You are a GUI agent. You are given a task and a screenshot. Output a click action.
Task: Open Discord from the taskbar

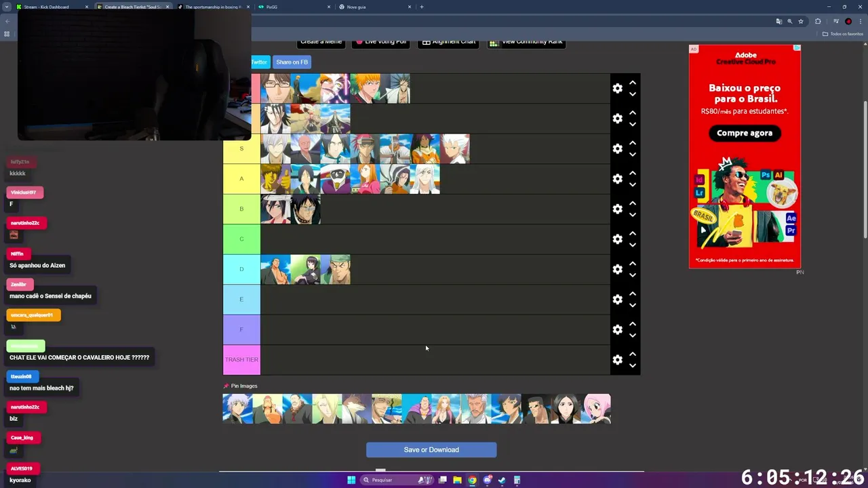487,480
